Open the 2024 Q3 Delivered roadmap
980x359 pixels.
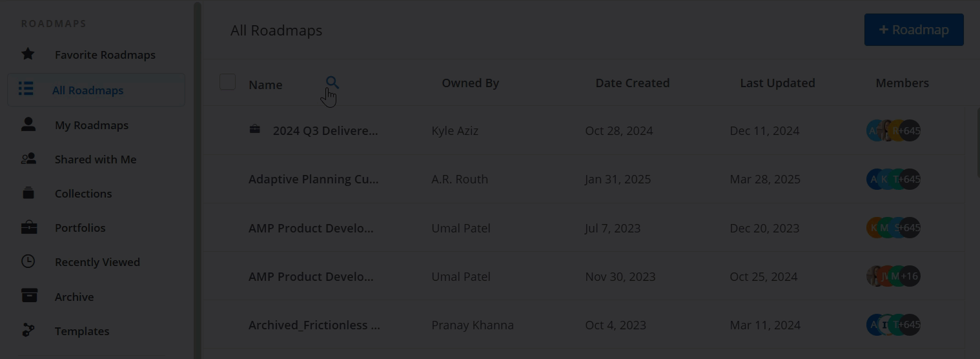click(325, 130)
